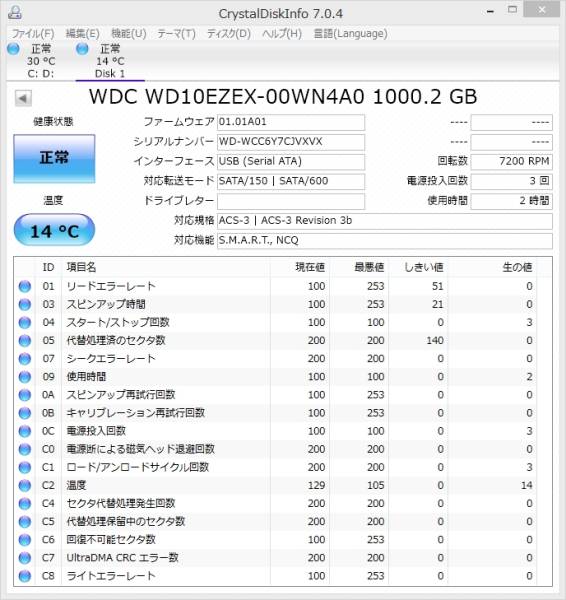The image size is (566, 600).
Task: Click the 正常 health status button
Action: point(54,158)
